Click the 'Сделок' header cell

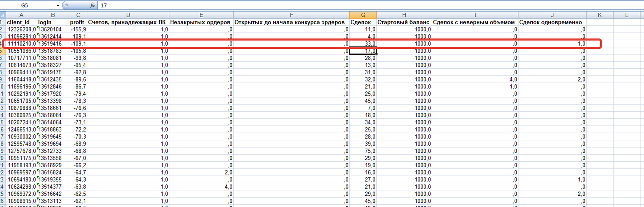pyautogui.click(x=363, y=22)
